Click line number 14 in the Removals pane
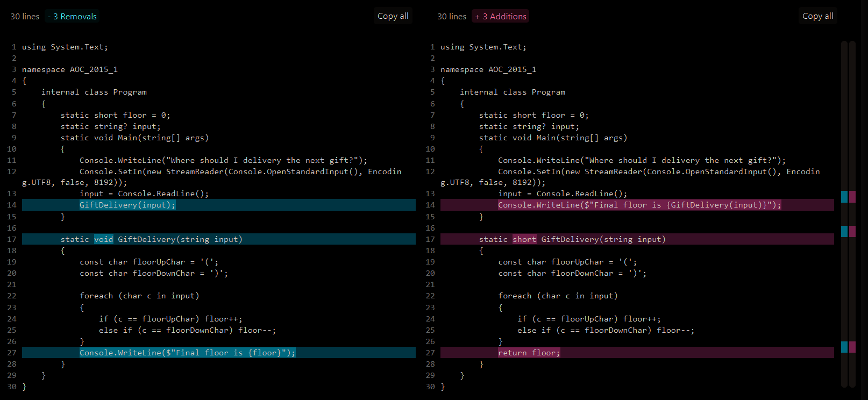 (x=12, y=205)
